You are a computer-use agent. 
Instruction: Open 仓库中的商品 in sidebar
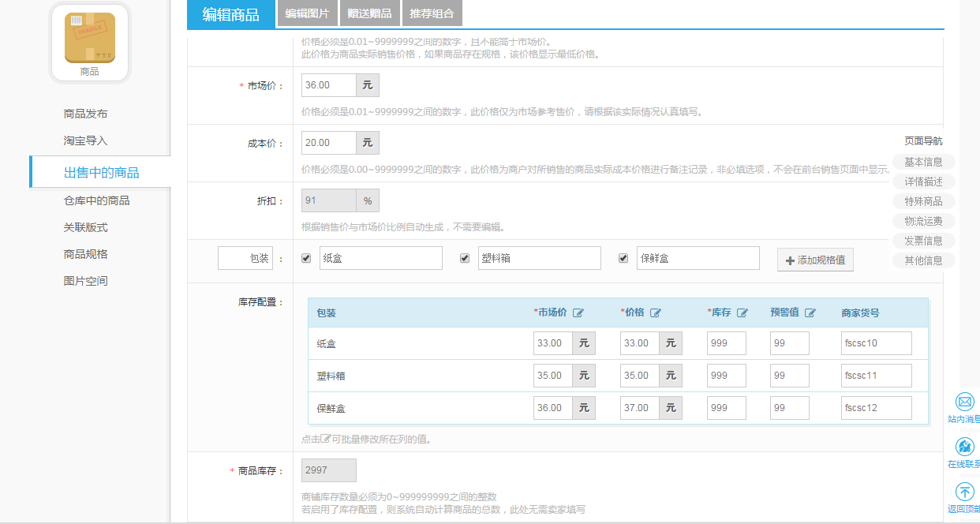[96, 200]
